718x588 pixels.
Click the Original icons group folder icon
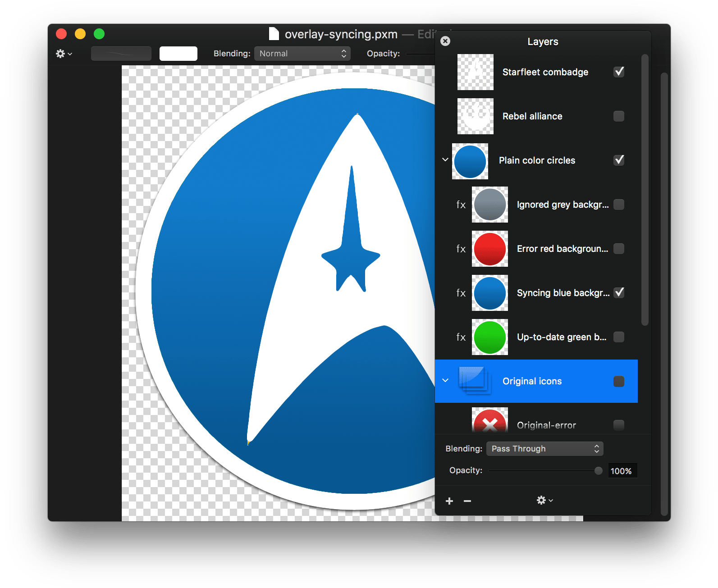(x=475, y=381)
